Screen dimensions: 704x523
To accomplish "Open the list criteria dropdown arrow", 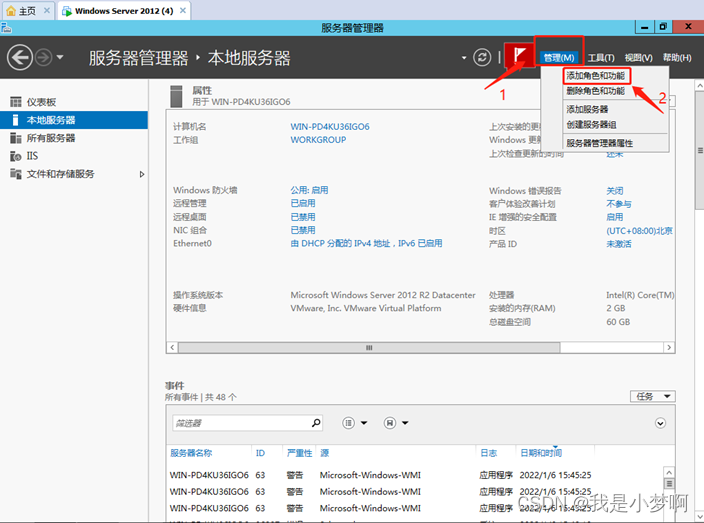I will coord(364,423).
